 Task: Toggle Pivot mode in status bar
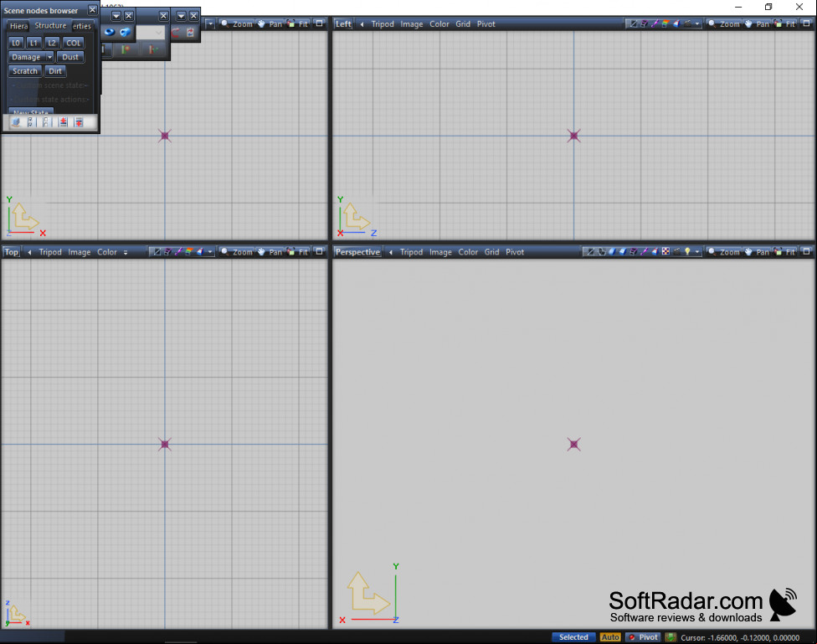click(x=644, y=637)
